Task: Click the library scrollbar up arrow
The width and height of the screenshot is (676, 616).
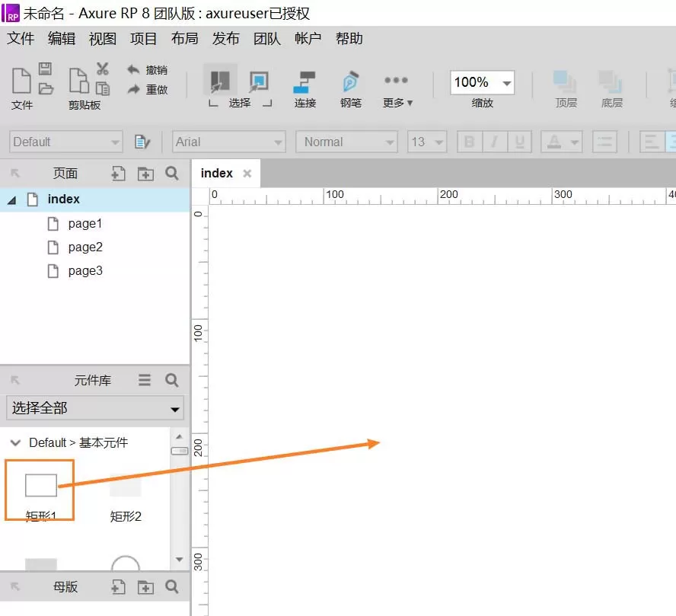Action: coord(180,436)
